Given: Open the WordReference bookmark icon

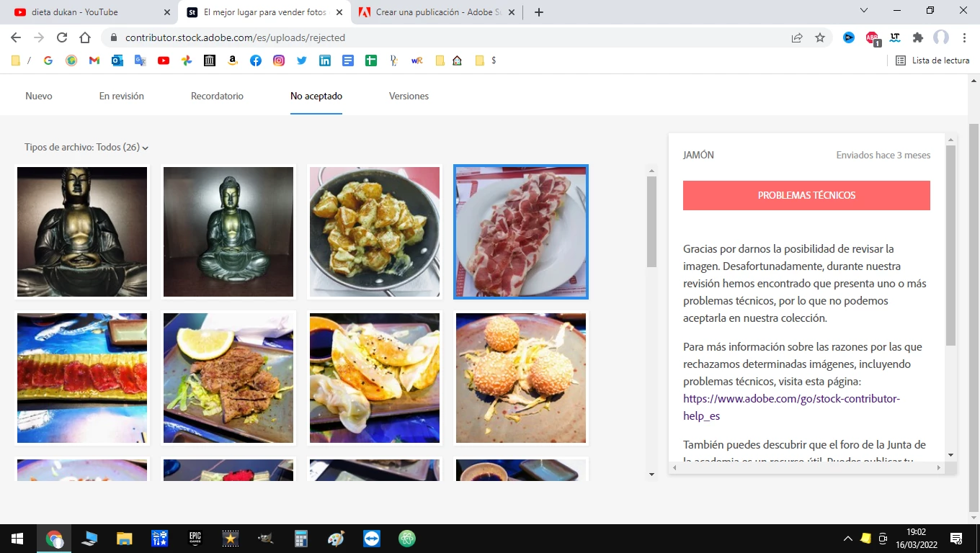Looking at the screenshot, I should (416, 60).
